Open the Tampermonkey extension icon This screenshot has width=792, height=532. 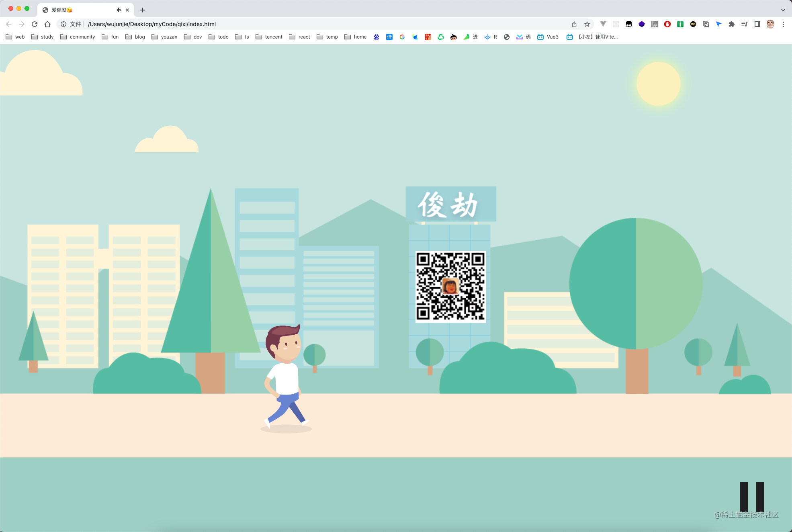[629, 24]
